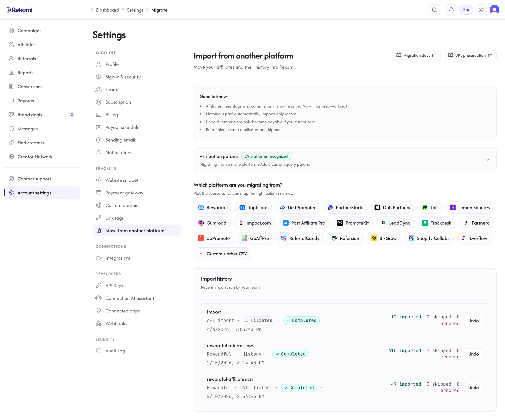Viewport: 505px width, 420px height.
Task: Choose Lemon Squeezy as source platform
Action: [470, 208]
